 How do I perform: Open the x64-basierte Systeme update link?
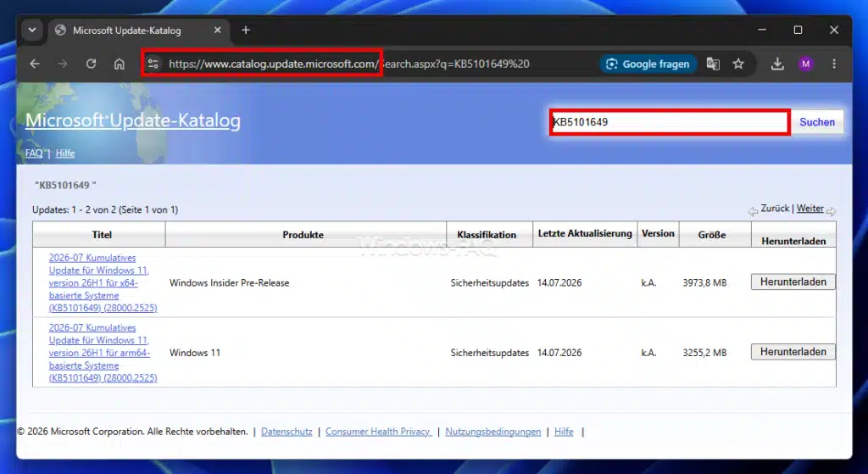click(x=103, y=282)
